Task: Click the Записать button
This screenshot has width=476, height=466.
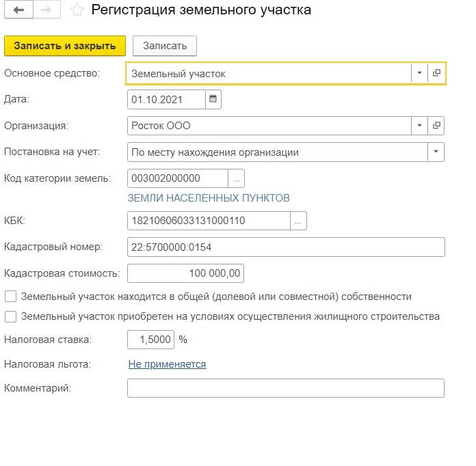Action: point(165,46)
